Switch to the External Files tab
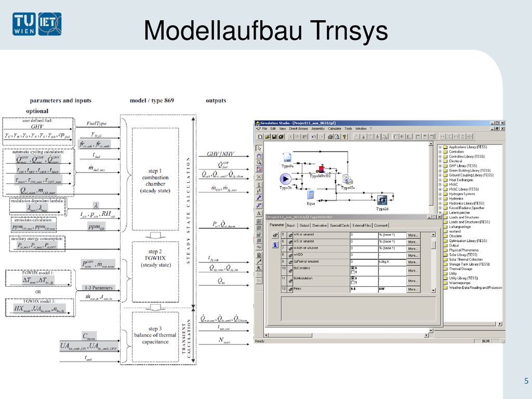 point(362,225)
